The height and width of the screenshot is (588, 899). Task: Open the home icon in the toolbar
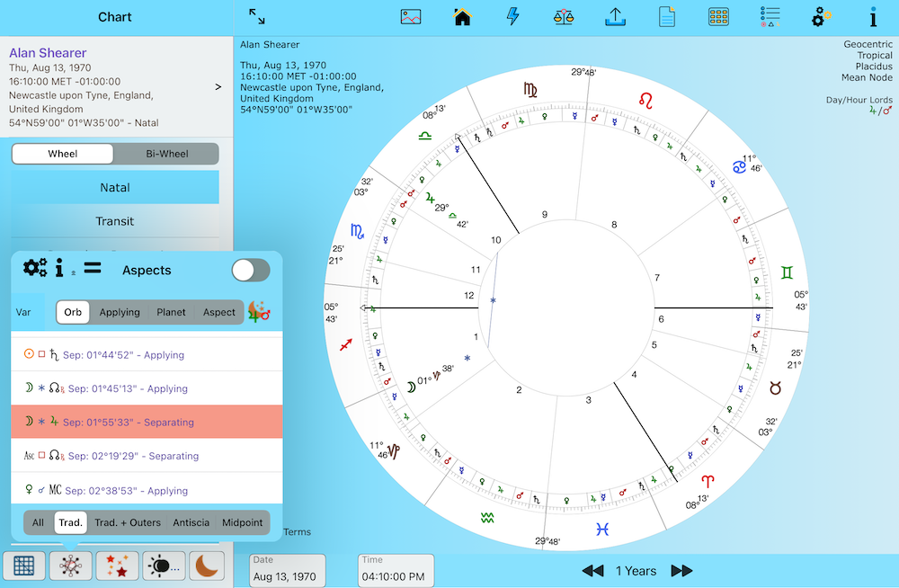[x=462, y=17]
